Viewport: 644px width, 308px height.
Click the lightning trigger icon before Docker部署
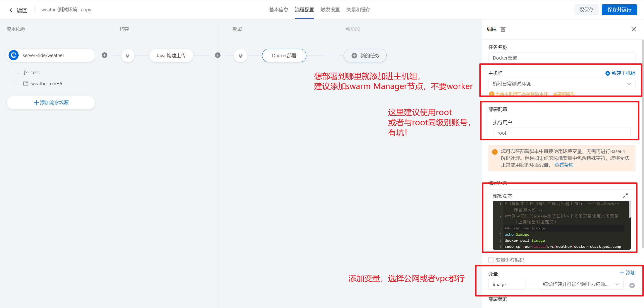point(240,56)
